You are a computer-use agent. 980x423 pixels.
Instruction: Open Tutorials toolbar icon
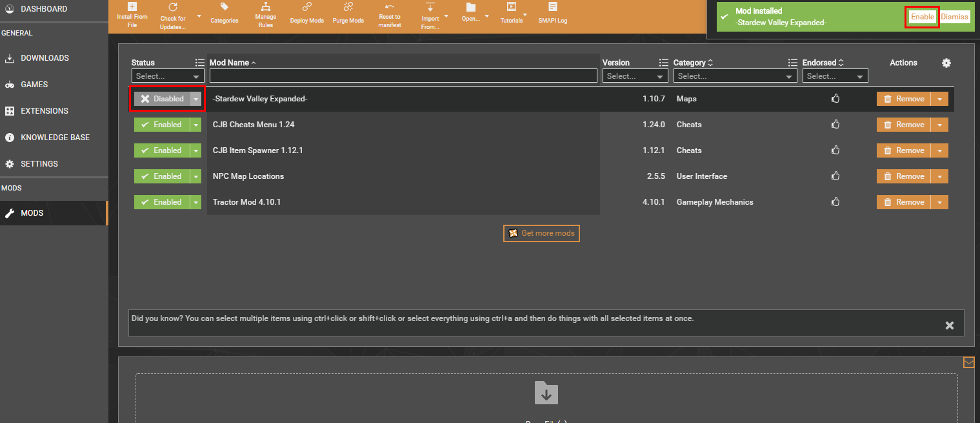(512, 7)
